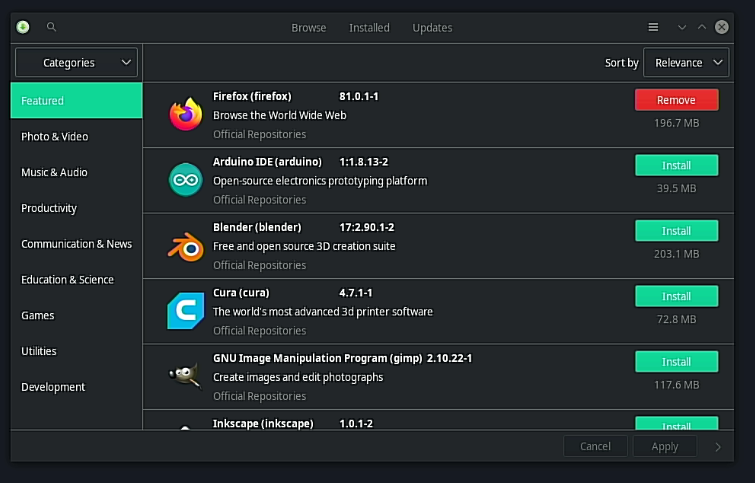755x483 pixels.
Task: Open the Development category
Action: point(53,388)
